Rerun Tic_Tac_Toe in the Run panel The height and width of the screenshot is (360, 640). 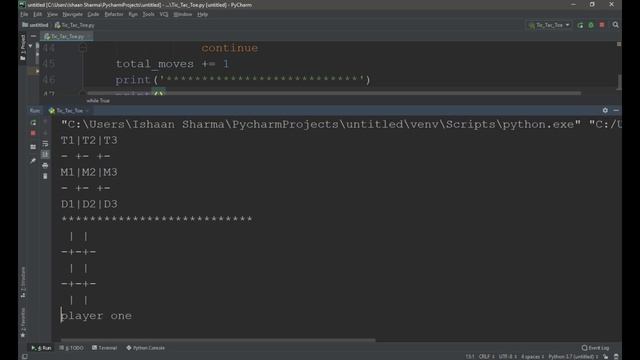pyautogui.click(x=33, y=122)
